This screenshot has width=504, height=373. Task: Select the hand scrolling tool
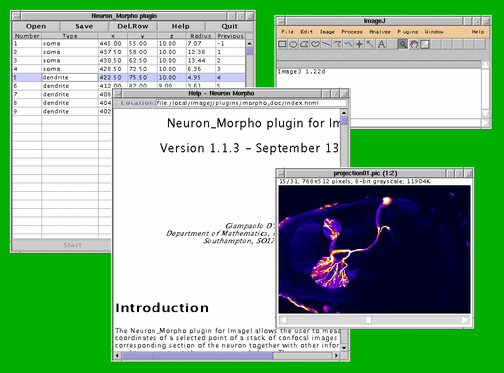pyautogui.click(x=414, y=44)
